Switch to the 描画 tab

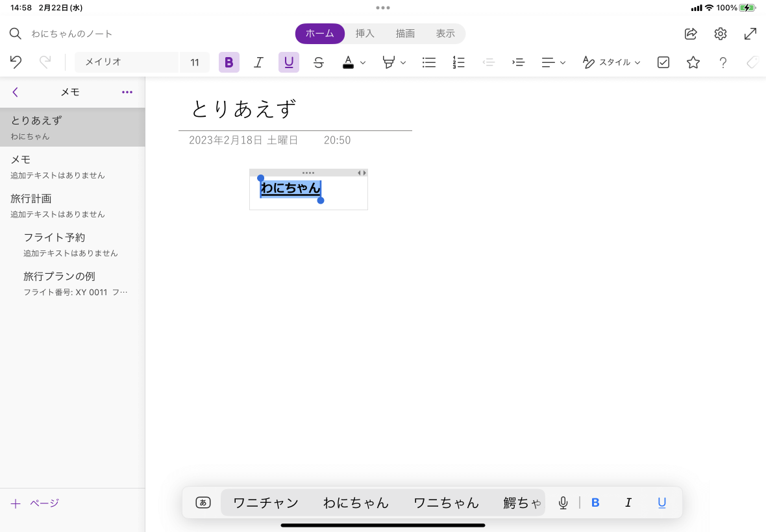[x=405, y=34]
